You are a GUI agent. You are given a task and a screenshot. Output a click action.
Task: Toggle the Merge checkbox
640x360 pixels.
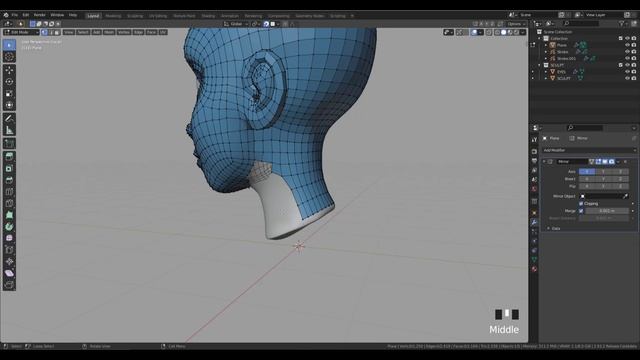click(x=581, y=211)
